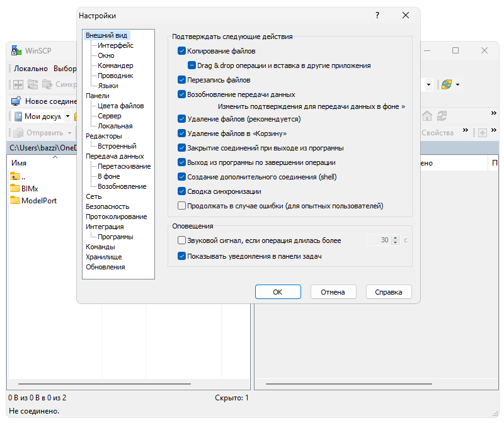The image size is (504, 423).
Task: Check the Звуковой сигнал checkbox
Action: click(181, 240)
